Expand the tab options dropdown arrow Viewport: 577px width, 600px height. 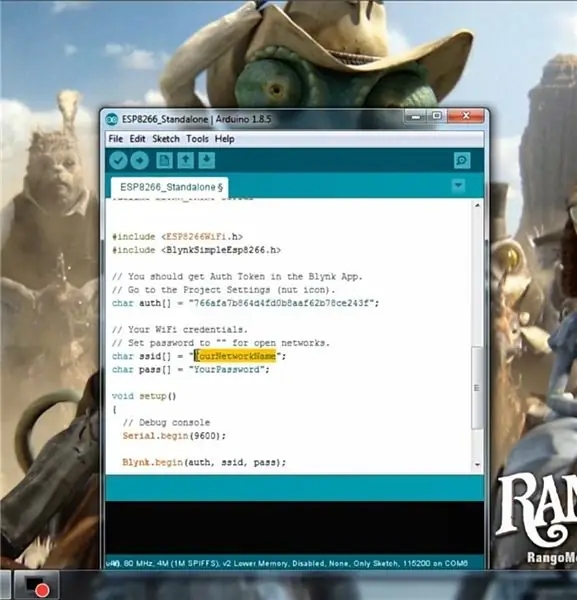click(458, 186)
